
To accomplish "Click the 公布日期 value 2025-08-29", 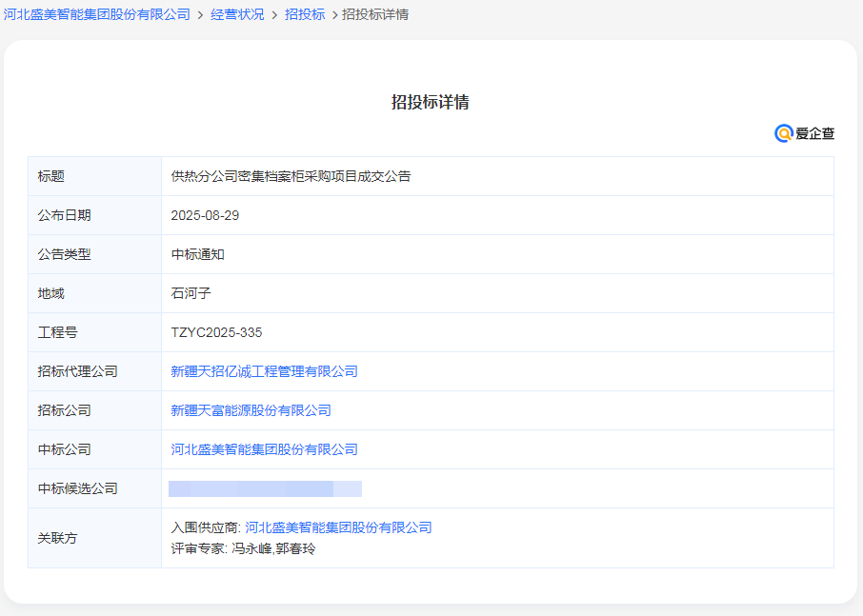I will coord(206,214).
